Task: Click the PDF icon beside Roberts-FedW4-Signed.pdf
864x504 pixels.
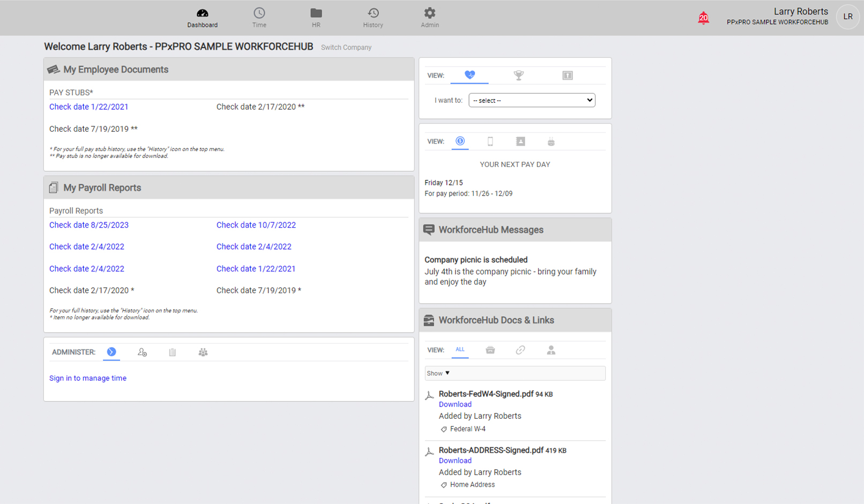Action: coord(429,396)
